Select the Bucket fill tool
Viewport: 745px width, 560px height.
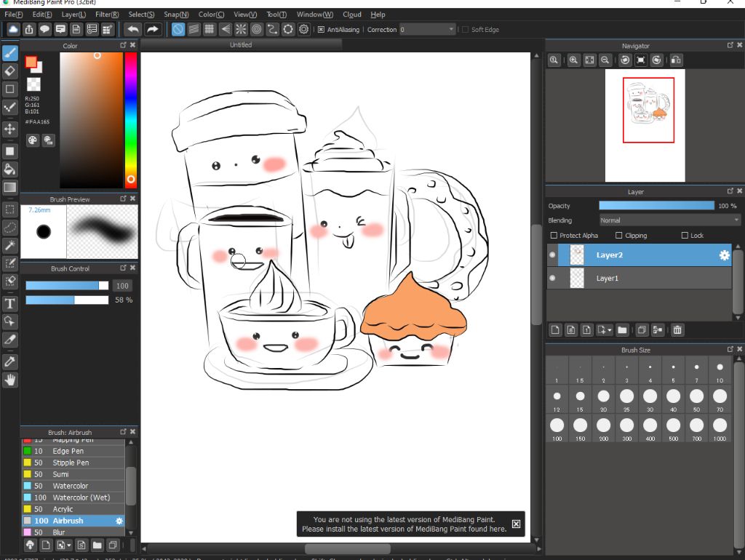[x=10, y=169]
